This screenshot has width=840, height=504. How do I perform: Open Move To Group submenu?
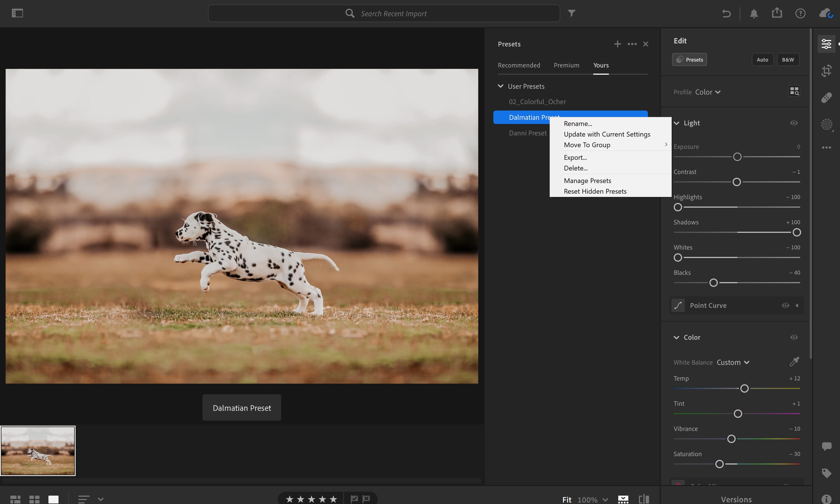(x=610, y=145)
